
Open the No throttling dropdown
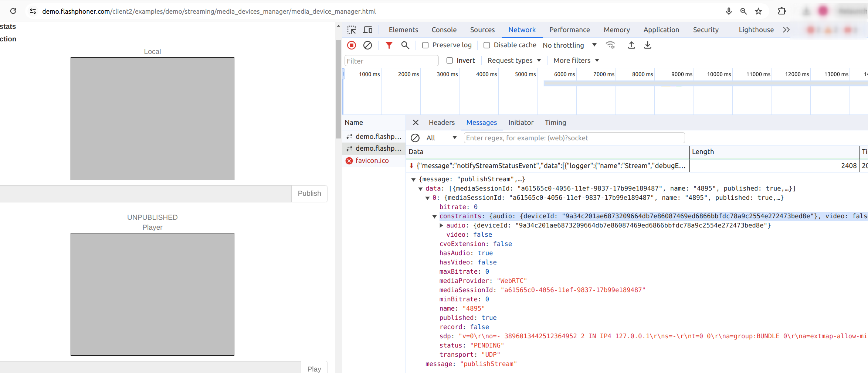pos(569,45)
